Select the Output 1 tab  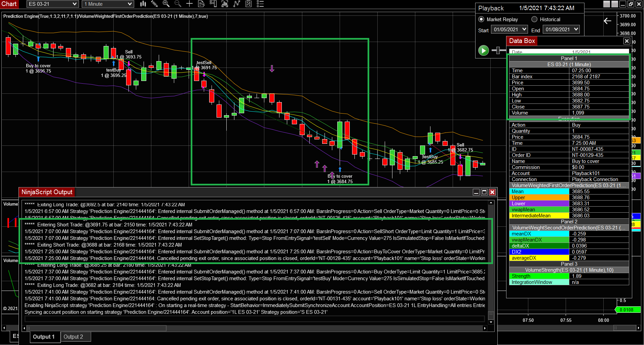tap(44, 337)
